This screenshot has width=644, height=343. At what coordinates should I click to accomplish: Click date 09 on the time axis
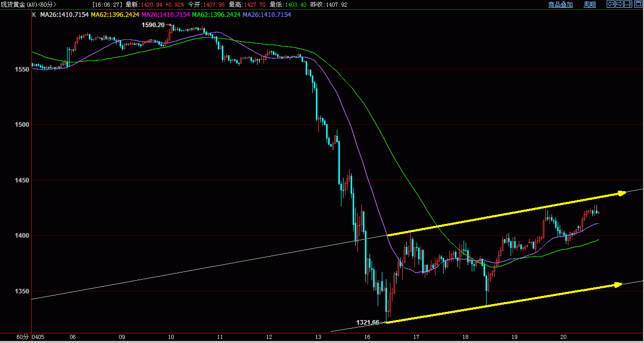pyautogui.click(x=122, y=337)
